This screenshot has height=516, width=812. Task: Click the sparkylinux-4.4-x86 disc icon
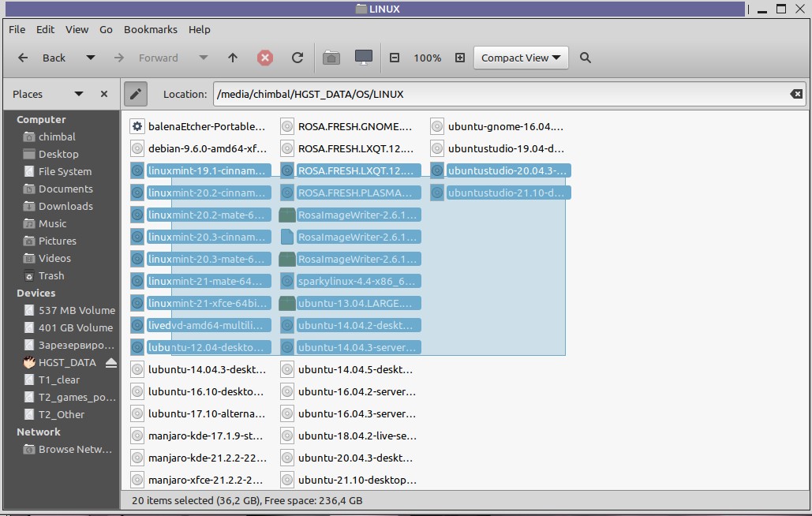tap(287, 281)
